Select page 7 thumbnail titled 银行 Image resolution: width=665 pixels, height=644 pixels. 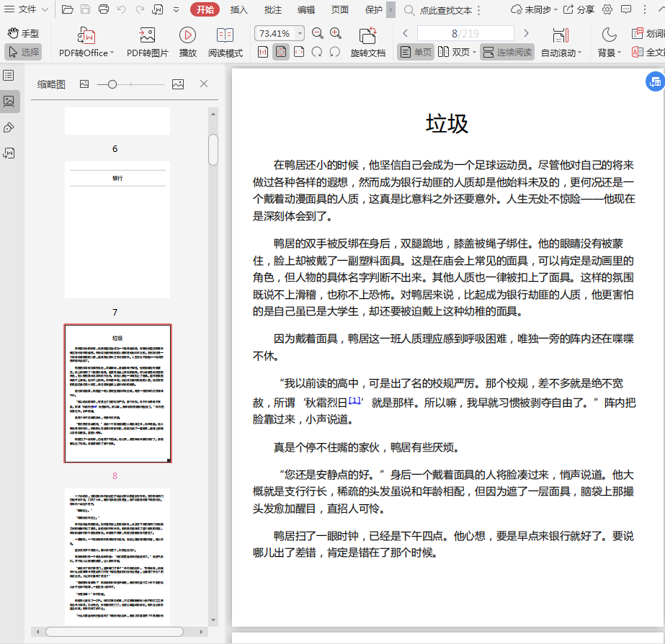tap(117, 230)
